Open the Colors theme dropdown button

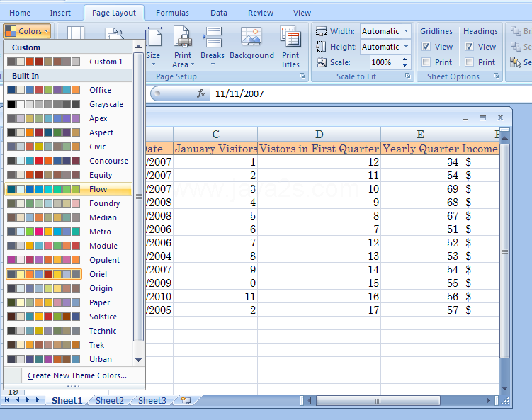coord(27,31)
